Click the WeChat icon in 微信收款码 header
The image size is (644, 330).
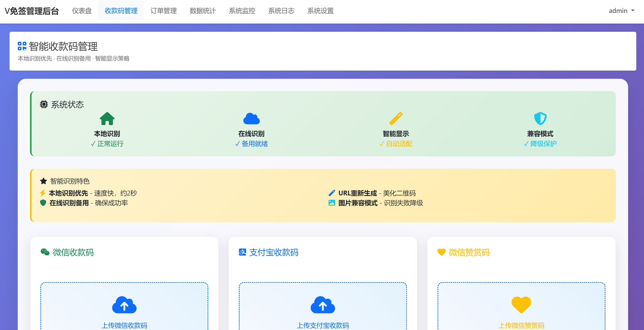45,252
